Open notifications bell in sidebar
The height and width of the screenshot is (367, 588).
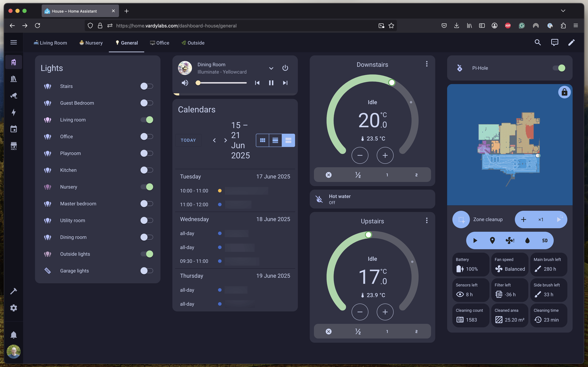tap(14, 335)
